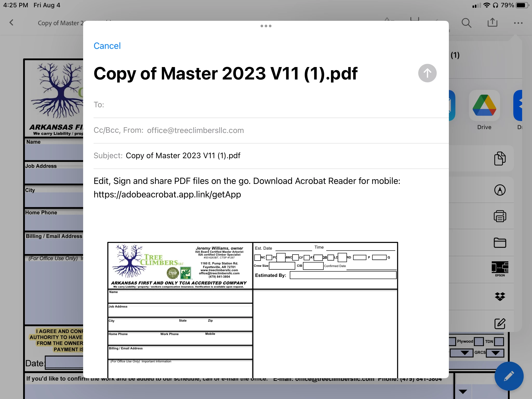Tap the Dropbox icon
The image size is (532, 399).
tap(500, 296)
